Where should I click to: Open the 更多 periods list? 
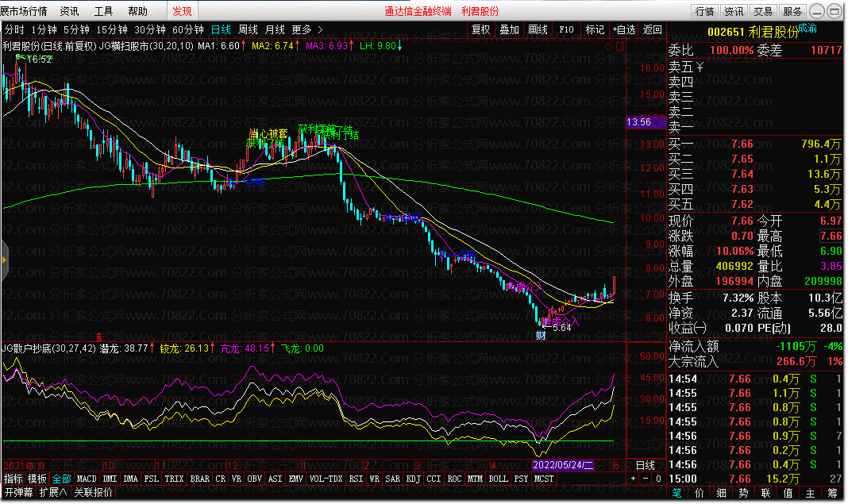point(301,29)
